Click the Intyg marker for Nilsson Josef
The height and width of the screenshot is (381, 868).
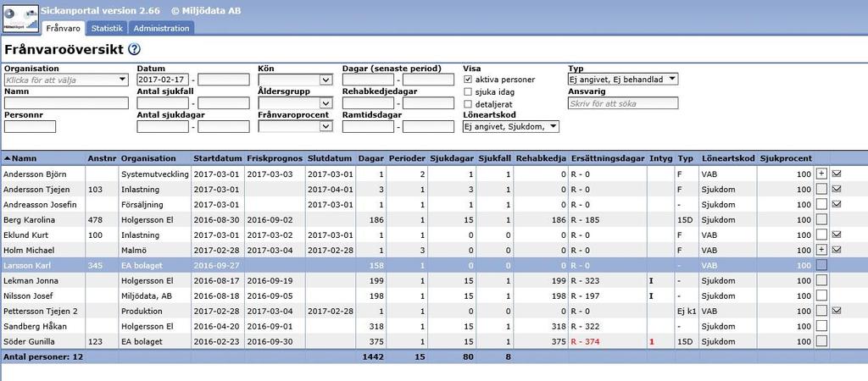651,295
